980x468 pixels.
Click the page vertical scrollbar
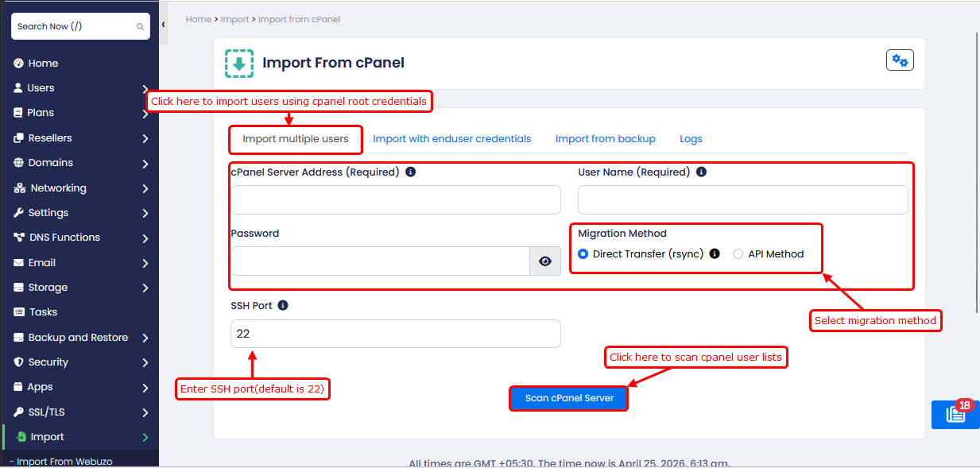click(977, 171)
